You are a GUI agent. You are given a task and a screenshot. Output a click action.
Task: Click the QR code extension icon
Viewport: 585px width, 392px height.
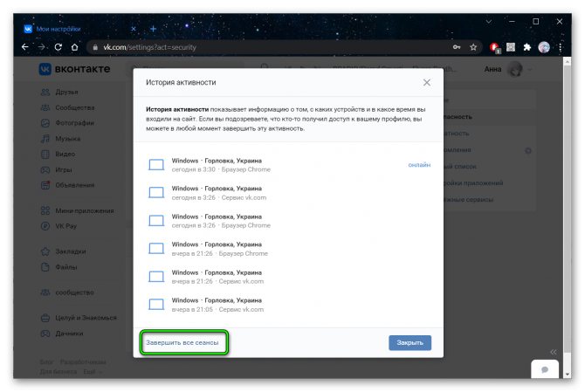point(511,47)
